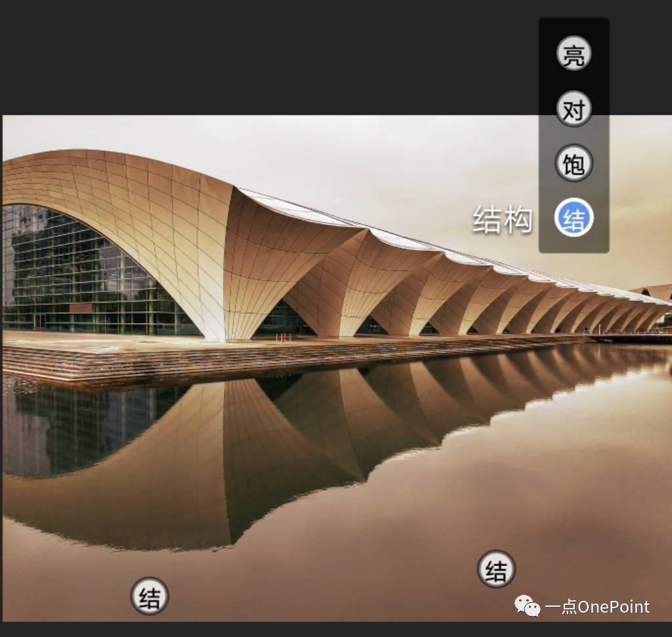Tap the 结 control point above the OnePoint watermark
Viewport: 672px width, 637px height.
click(x=496, y=569)
